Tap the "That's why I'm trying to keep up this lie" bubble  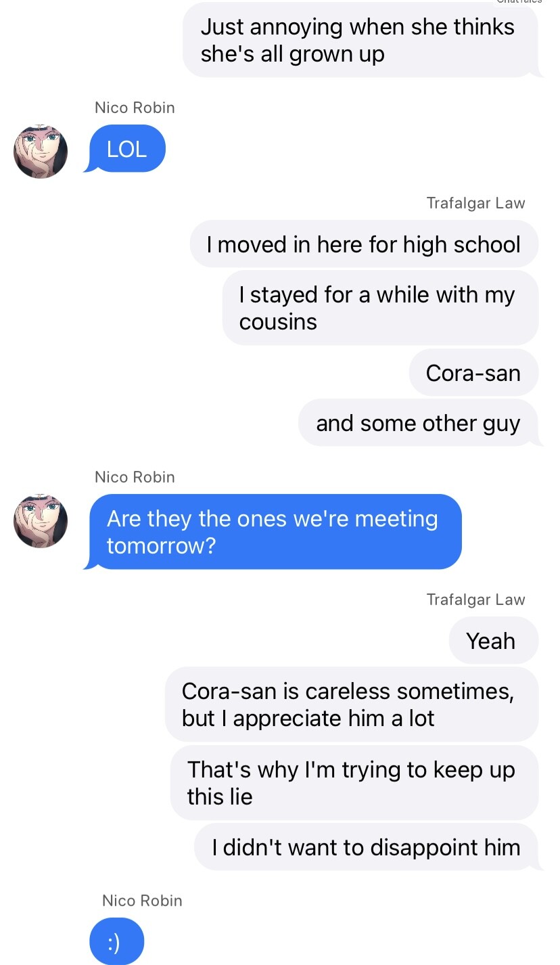click(354, 783)
